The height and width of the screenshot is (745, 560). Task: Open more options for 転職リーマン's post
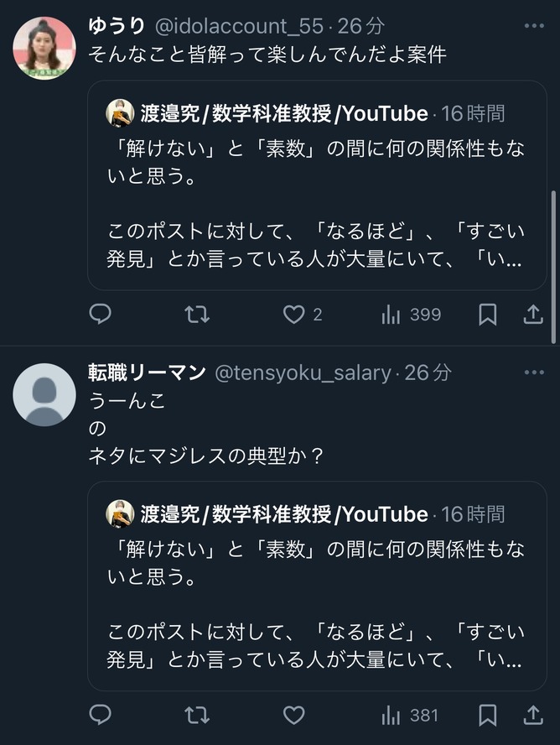click(534, 372)
